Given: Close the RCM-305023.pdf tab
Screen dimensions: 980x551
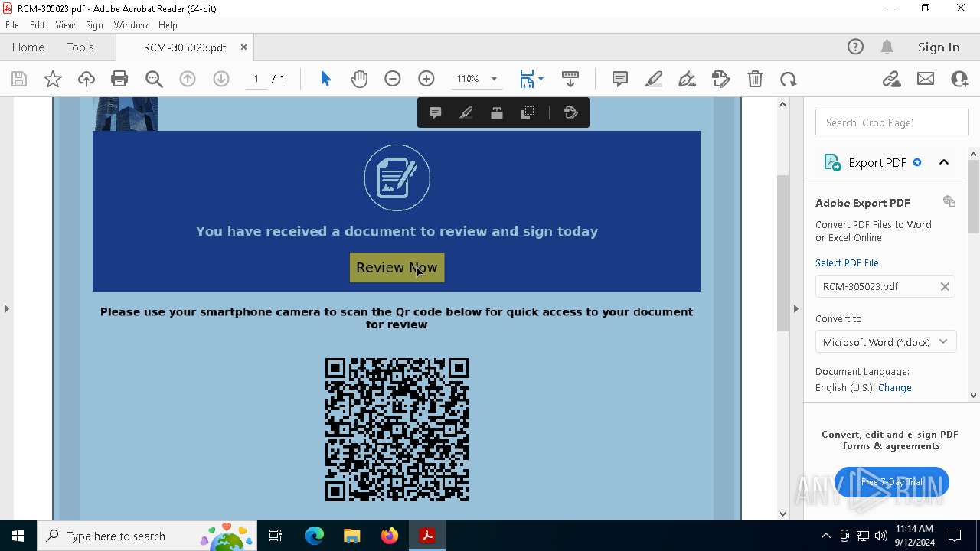Looking at the screenshot, I should [243, 47].
